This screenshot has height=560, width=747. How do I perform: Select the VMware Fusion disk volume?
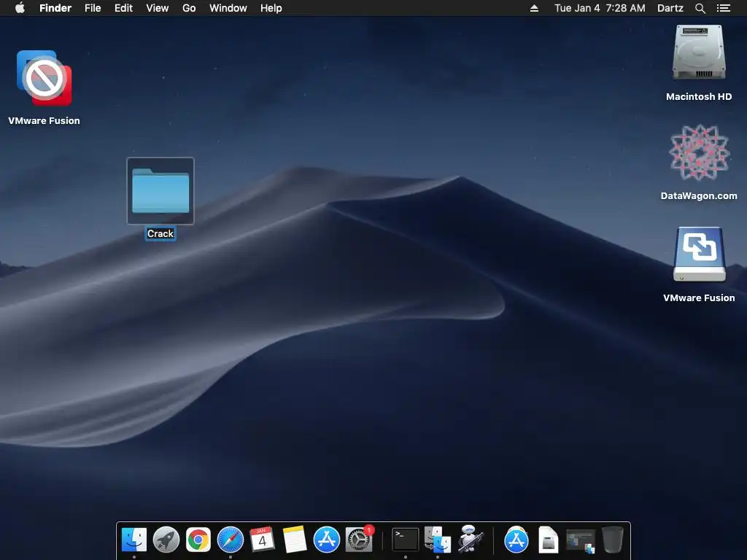point(699,254)
